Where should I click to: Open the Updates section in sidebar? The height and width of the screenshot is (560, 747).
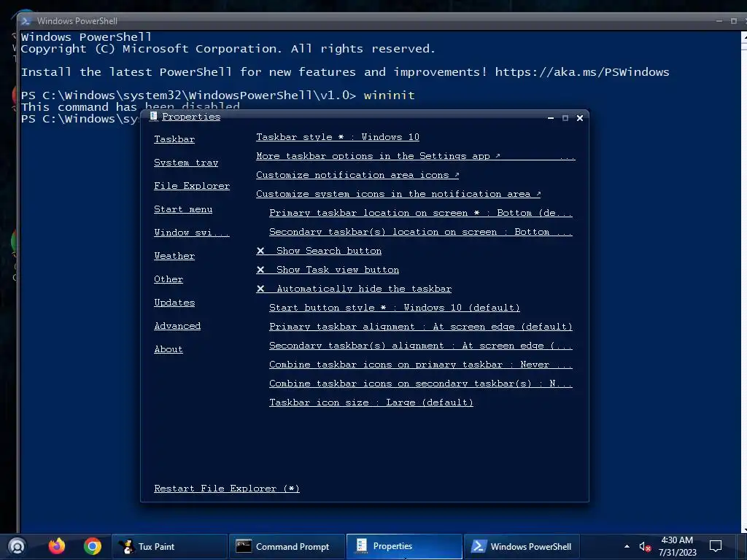[x=174, y=303]
